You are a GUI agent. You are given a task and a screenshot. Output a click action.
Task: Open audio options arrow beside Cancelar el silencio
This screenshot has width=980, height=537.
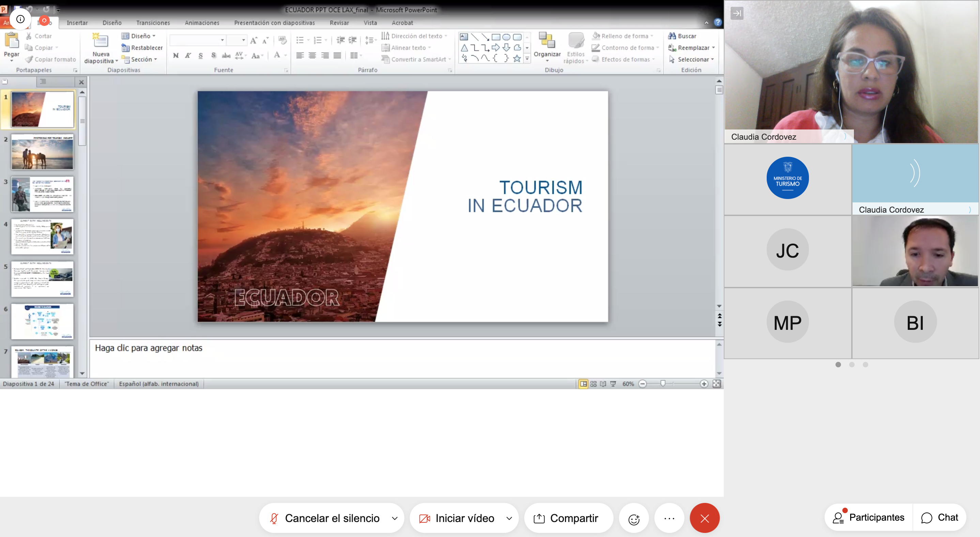coord(395,518)
